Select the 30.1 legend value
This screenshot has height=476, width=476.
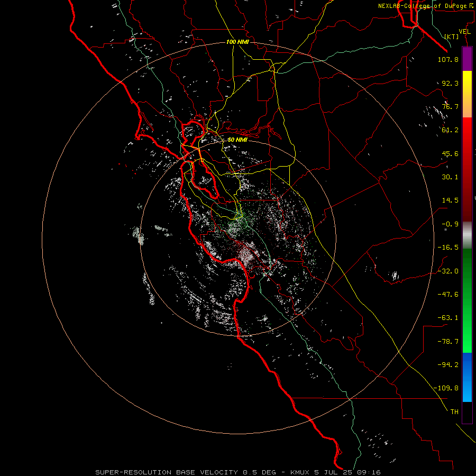point(450,177)
